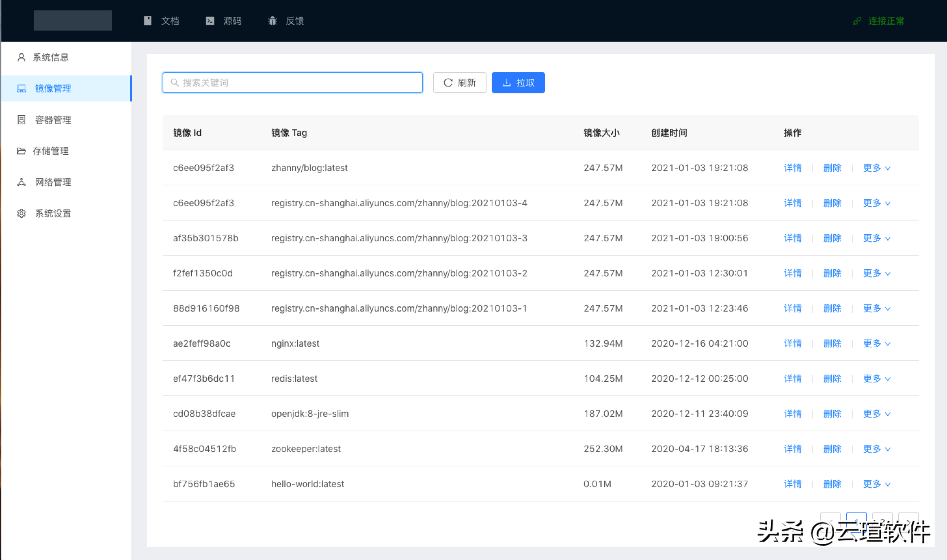Click 删除 for blog:20210103-2 image
Image resolution: width=947 pixels, height=560 pixels.
832,273
